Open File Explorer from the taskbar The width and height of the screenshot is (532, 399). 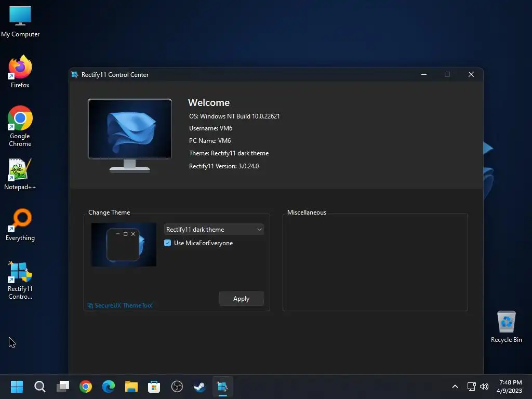tap(131, 387)
